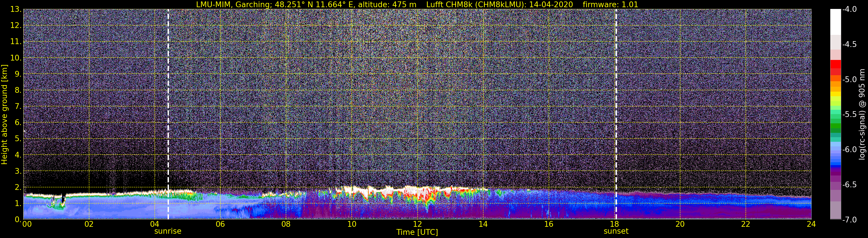Viewport: 868px width, 238px height.
Task: Click the time axis tick label '12'
Action: coord(417,224)
